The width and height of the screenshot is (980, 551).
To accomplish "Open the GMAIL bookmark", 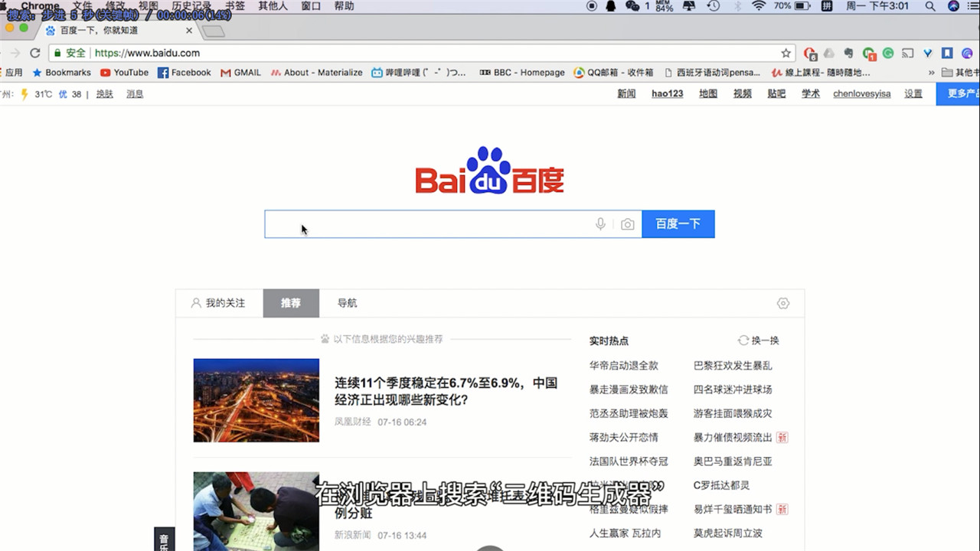I will [x=240, y=73].
